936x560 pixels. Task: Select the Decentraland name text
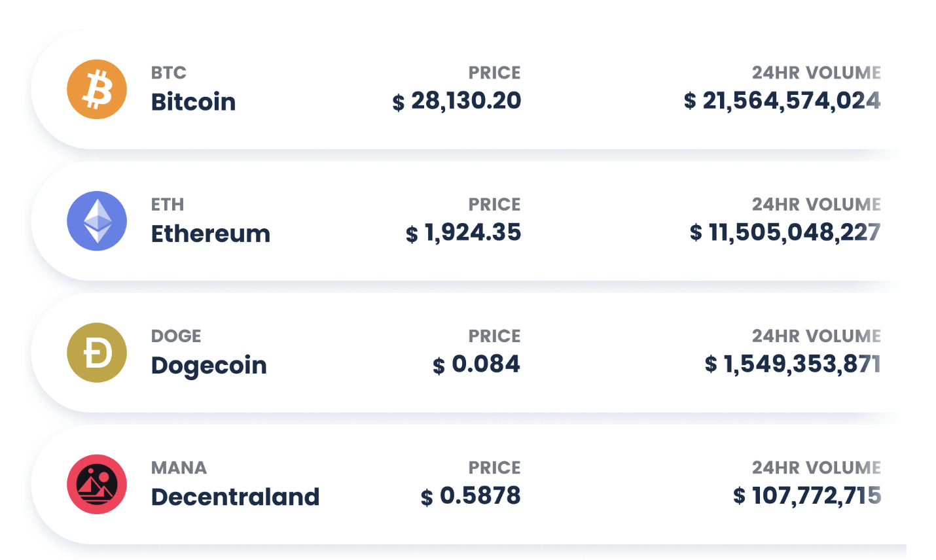coord(235,497)
